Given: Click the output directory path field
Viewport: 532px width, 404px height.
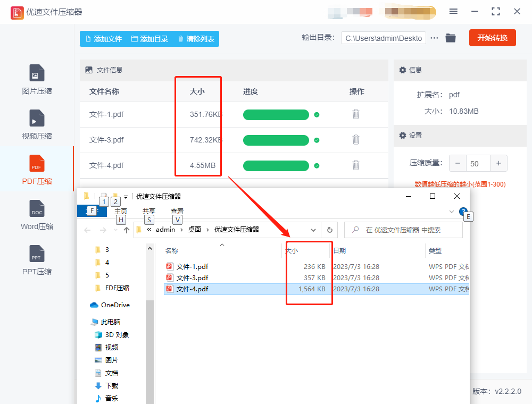Looking at the screenshot, I should click(384, 38).
